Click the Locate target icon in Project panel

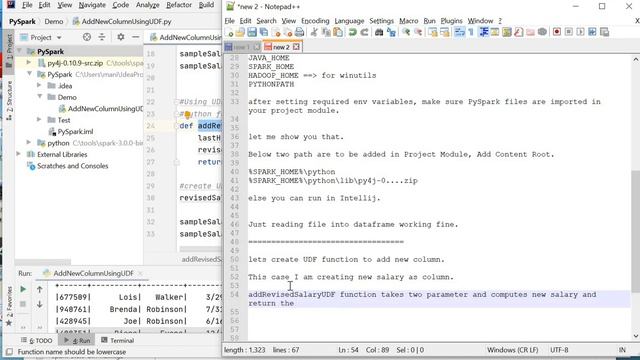(x=87, y=37)
